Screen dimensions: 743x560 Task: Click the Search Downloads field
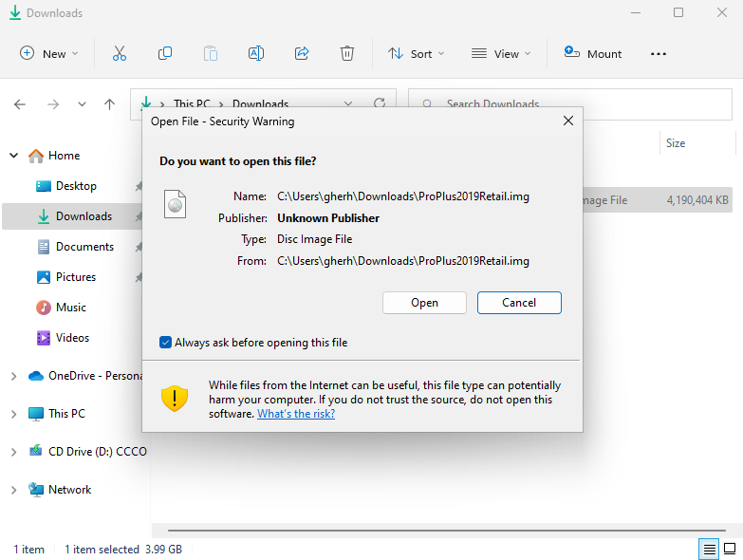[569, 104]
